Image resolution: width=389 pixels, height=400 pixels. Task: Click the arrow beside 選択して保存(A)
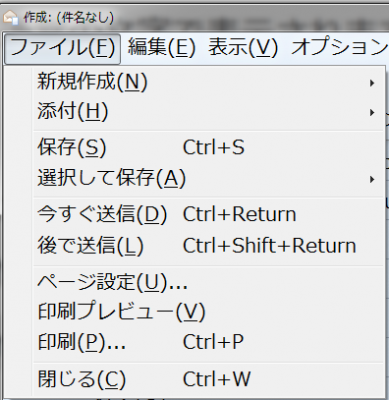(x=372, y=180)
